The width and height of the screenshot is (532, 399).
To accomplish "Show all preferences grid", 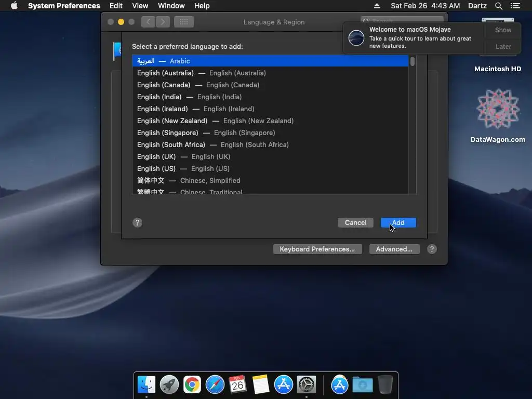I will click(x=184, y=22).
